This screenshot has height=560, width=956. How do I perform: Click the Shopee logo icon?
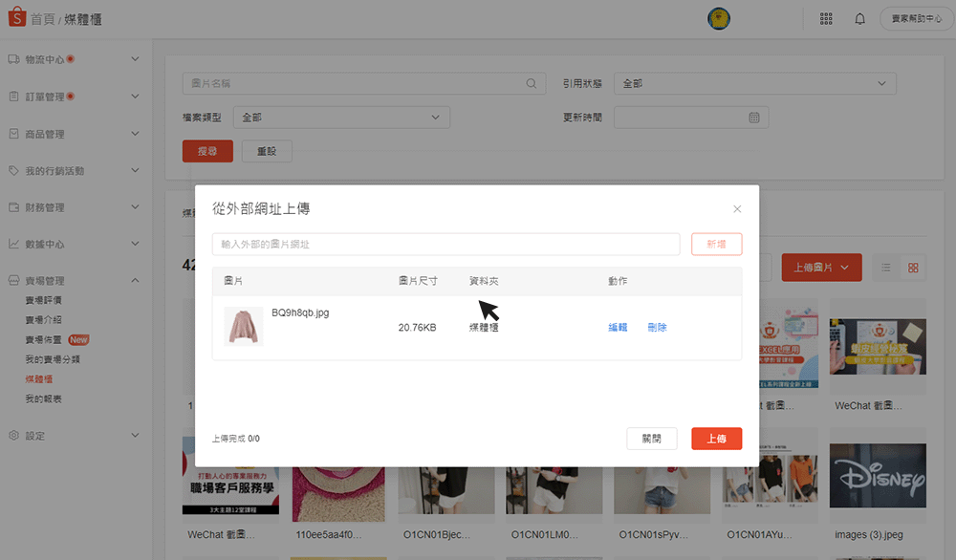[x=15, y=18]
